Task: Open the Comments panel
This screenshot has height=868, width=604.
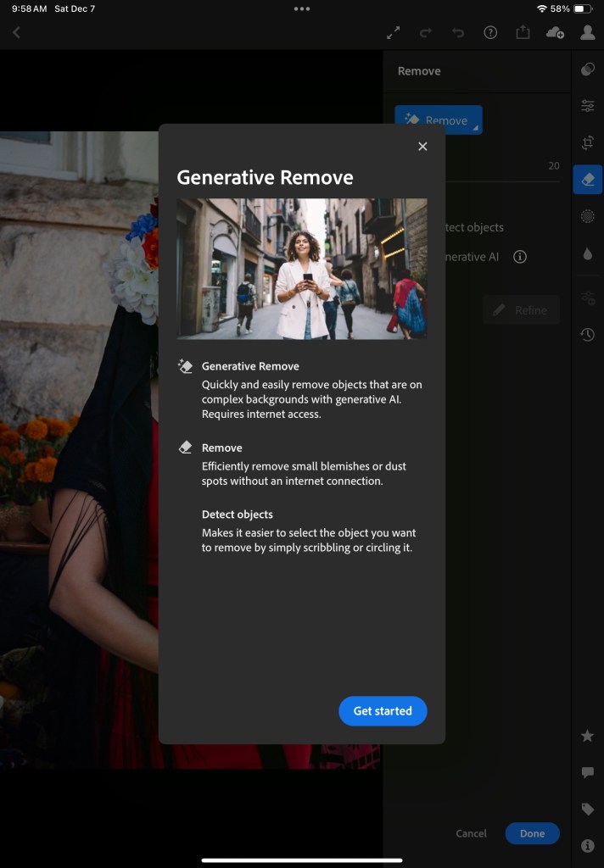Action: (587, 772)
